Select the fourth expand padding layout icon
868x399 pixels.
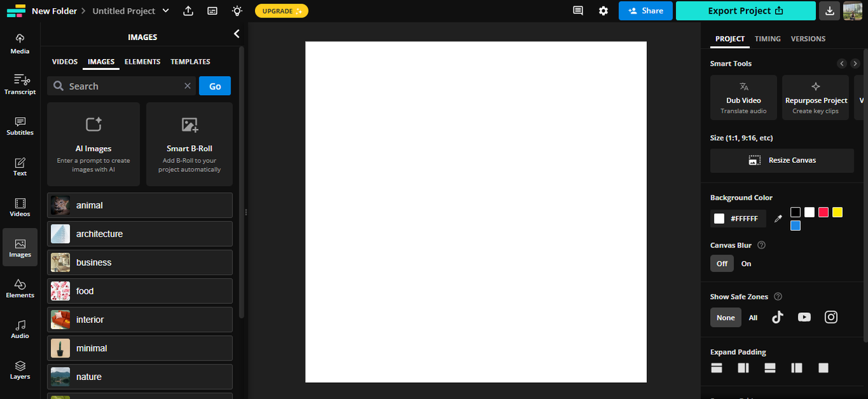point(797,368)
